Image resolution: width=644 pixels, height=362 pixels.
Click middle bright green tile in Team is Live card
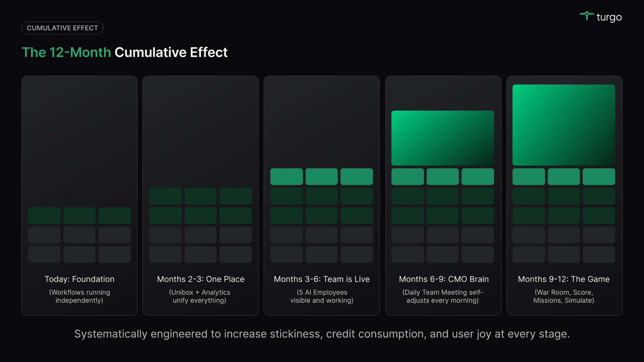click(321, 177)
